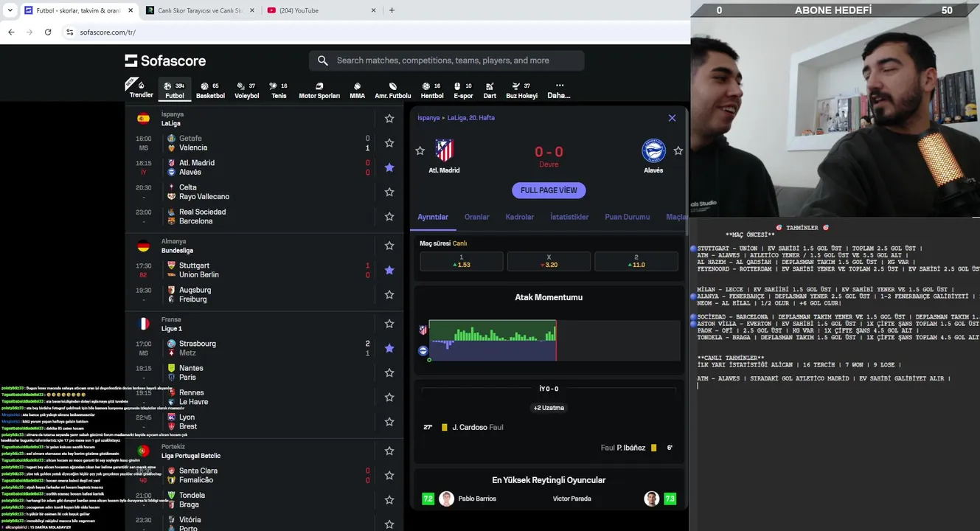
Task: Open the Amr. Futbolu category
Action: [x=393, y=89]
